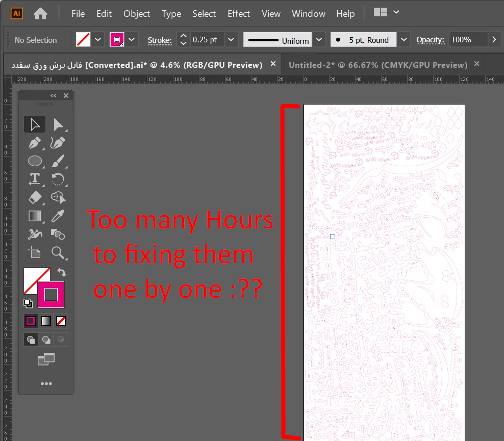Select the Rotate tool
This screenshot has height=441, width=504.
pos(58,179)
